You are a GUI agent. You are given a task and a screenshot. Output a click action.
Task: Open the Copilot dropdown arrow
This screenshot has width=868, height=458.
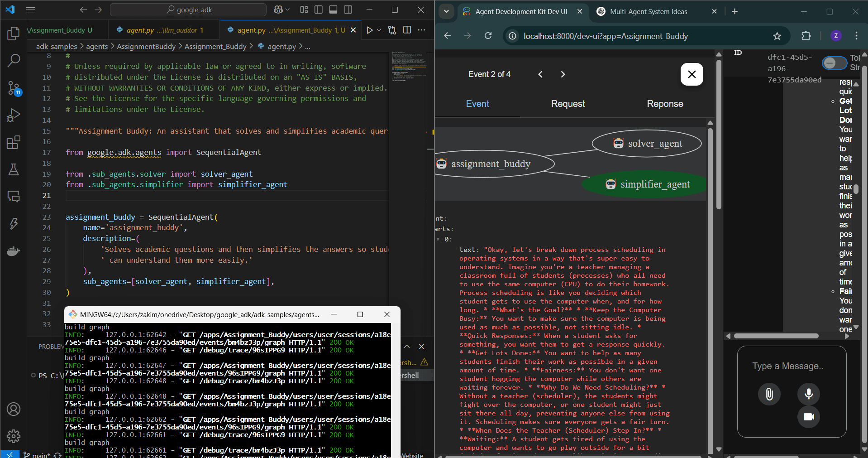pyautogui.click(x=287, y=10)
